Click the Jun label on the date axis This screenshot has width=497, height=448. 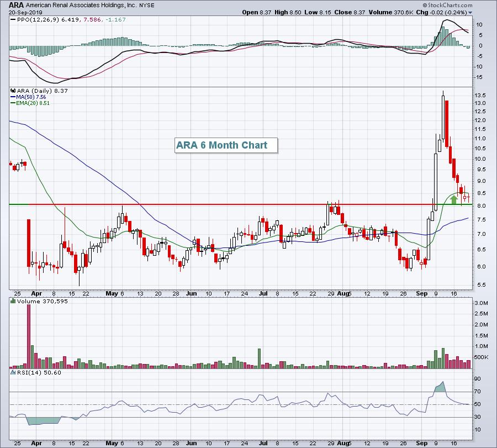(x=192, y=293)
